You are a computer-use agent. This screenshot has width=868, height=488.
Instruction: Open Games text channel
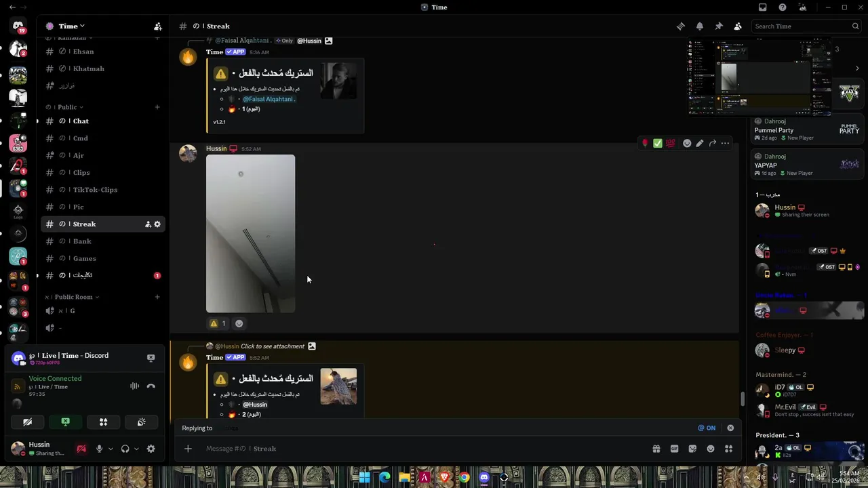(x=102, y=258)
